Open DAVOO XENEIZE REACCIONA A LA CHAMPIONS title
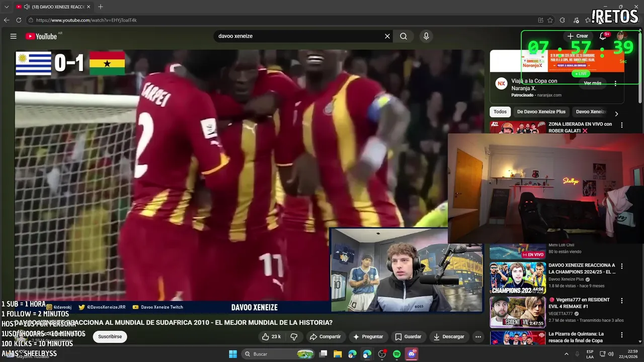The width and height of the screenshot is (644, 362). (582, 268)
